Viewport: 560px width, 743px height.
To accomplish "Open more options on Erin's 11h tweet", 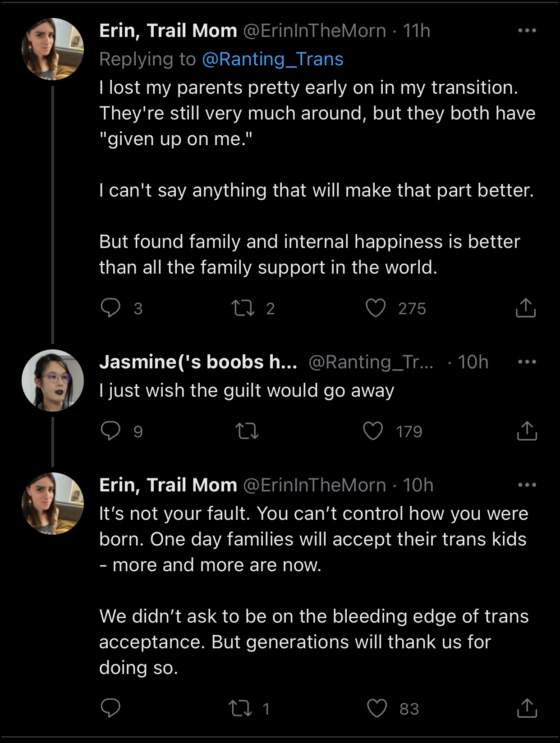I will [527, 31].
